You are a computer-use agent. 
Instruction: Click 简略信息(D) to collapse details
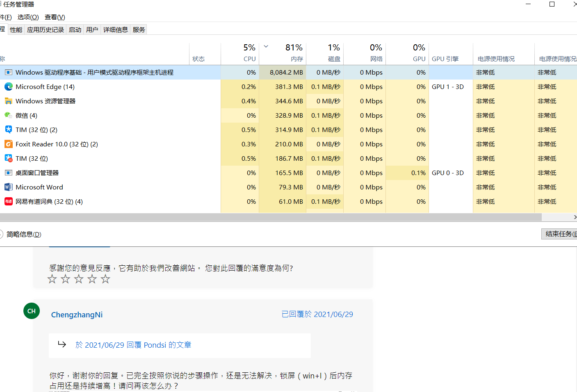(x=24, y=235)
